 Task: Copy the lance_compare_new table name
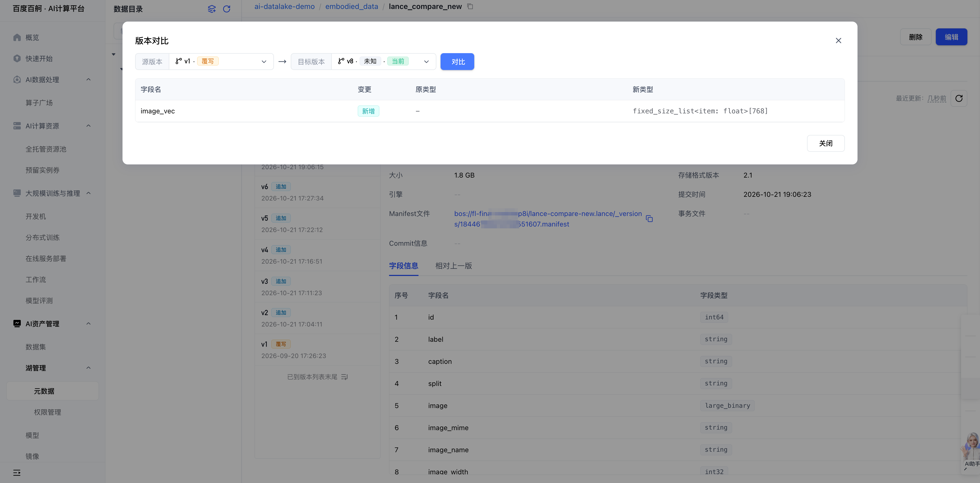tap(470, 7)
